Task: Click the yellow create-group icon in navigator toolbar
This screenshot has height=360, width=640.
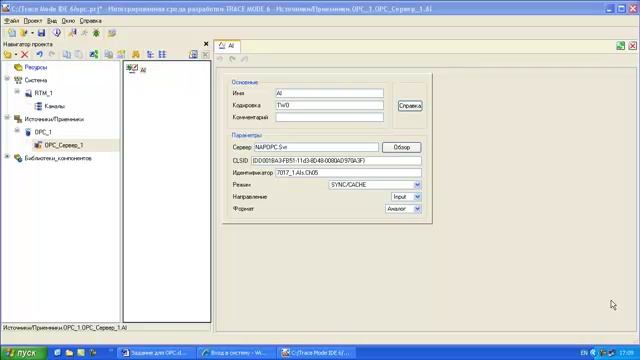Action: click(x=8, y=54)
